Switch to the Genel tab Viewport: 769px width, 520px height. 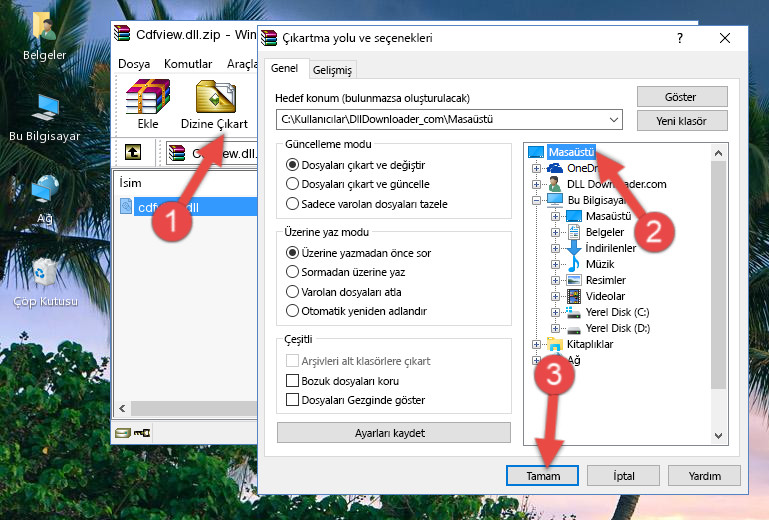coord(284,68)
